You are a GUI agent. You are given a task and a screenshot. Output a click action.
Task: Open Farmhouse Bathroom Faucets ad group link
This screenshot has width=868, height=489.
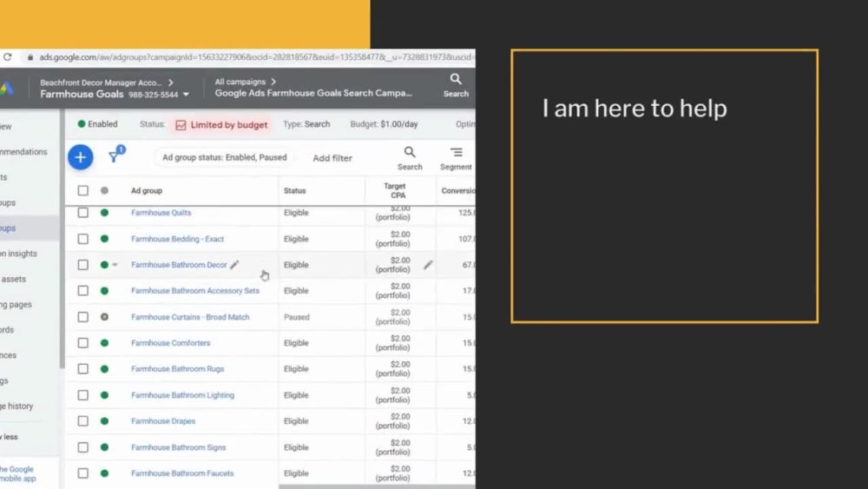click(x=182, y=473)
